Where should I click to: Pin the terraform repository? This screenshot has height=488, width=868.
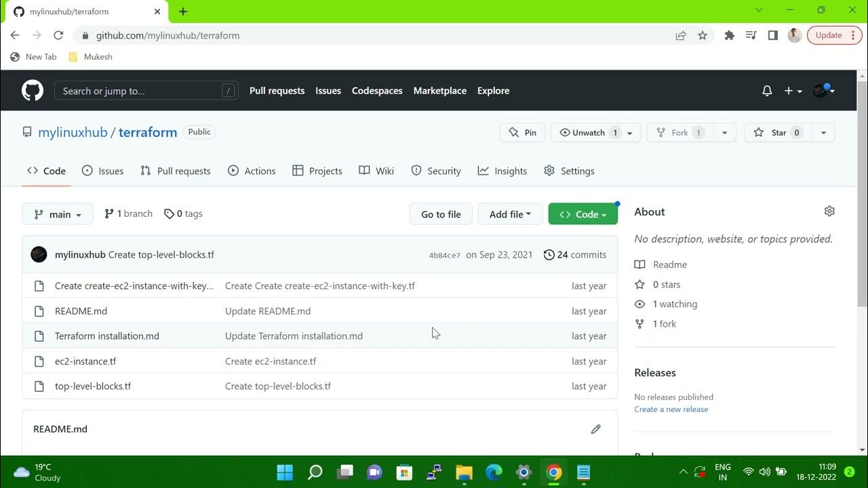(523, 133)
